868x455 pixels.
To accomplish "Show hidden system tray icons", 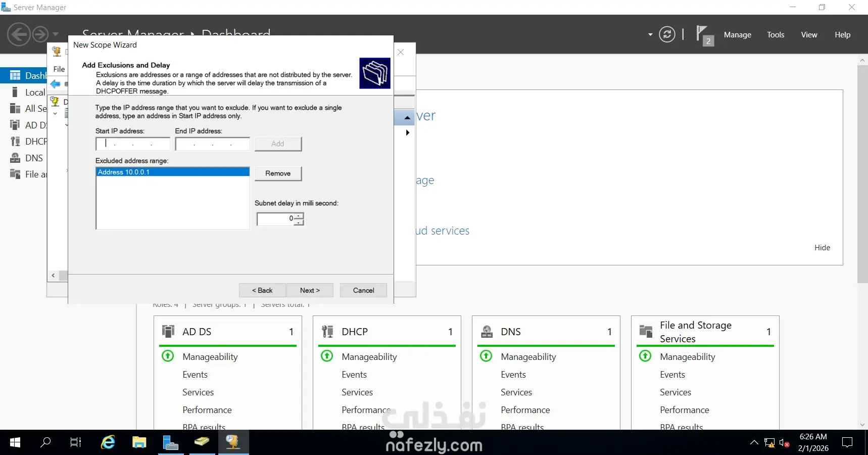I will [x=754, y=443].
